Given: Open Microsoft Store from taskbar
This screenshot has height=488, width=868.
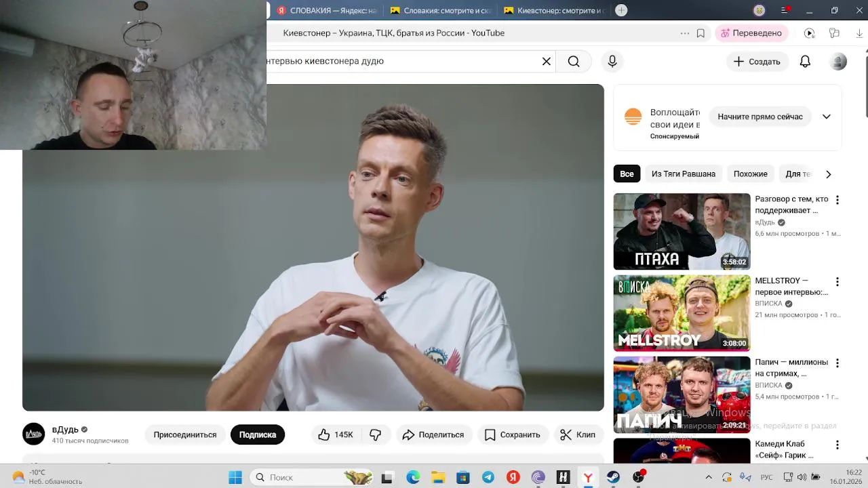Looking at the screenshot, I should tap(463, 477).
